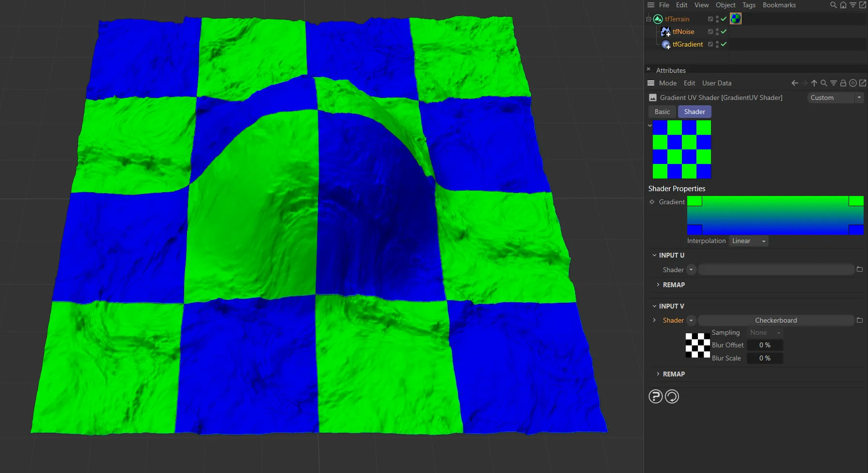Select the tfNoise object icon
This screenshot has width=868, height=473.
(665, 32)
